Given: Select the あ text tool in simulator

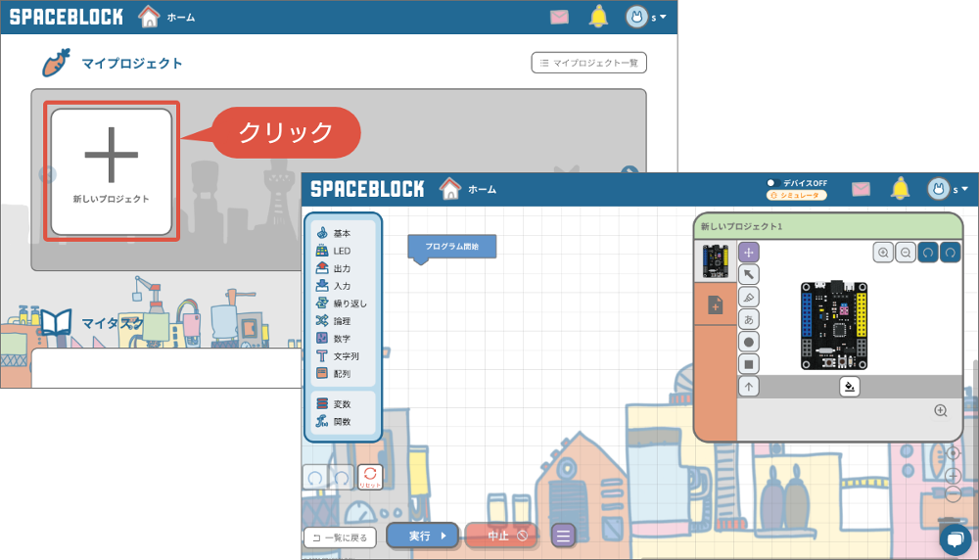Looking at the screenshot, I should [749, 319].
